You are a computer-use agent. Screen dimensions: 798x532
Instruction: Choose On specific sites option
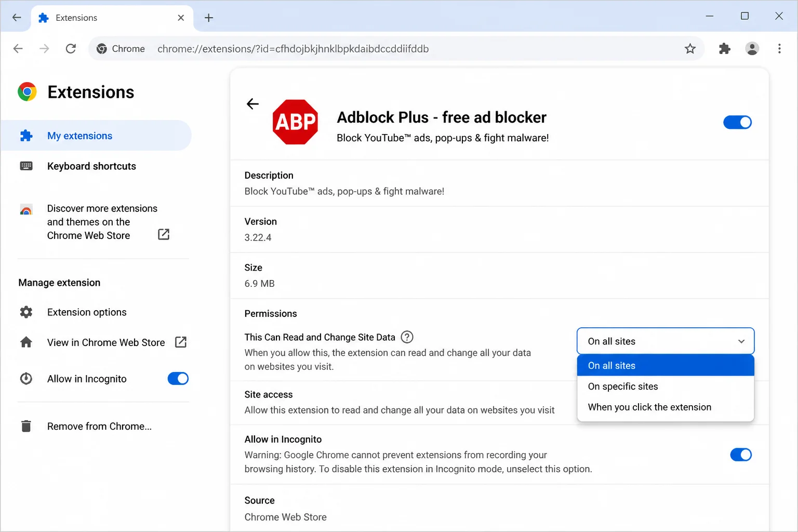pyautogui.click(x=665, y=387)
